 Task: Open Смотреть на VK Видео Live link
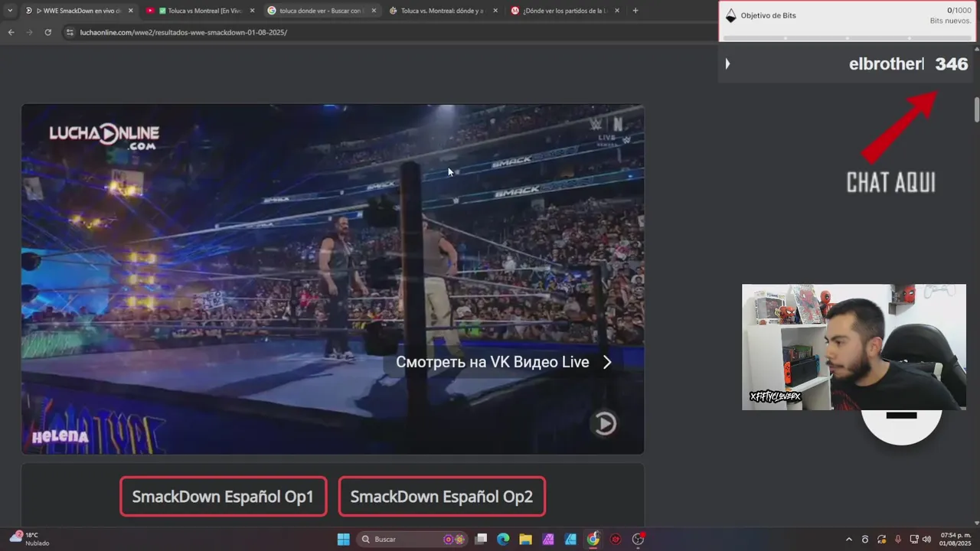(504, 362)
